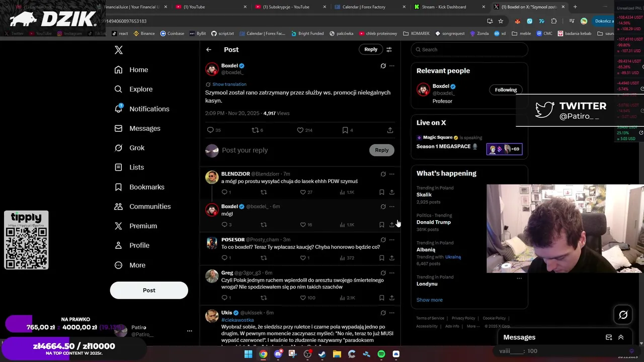The height and width of the screenshot is (362, 644).
Task: Share Greg's reply
Action: click(x=392, y=298)
